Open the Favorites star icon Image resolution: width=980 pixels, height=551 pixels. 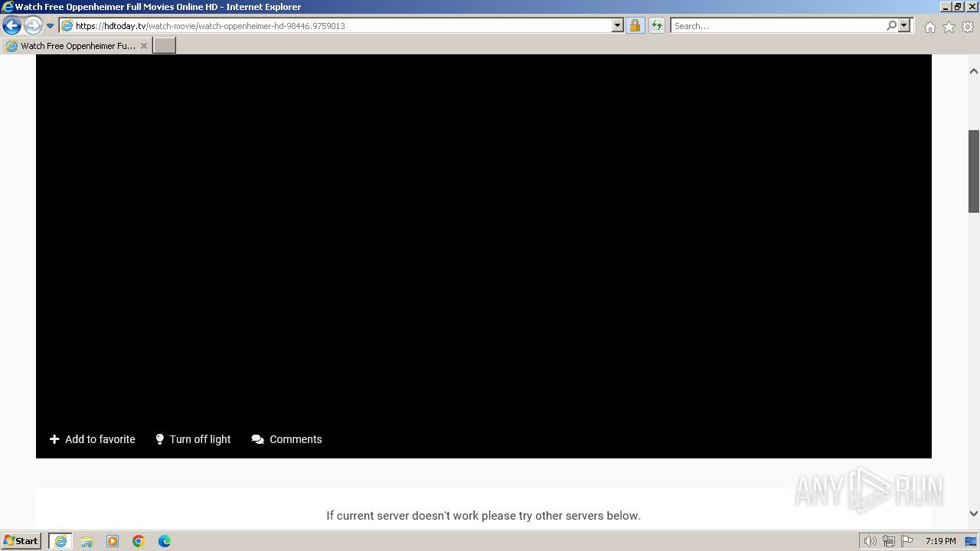[949, 27]
